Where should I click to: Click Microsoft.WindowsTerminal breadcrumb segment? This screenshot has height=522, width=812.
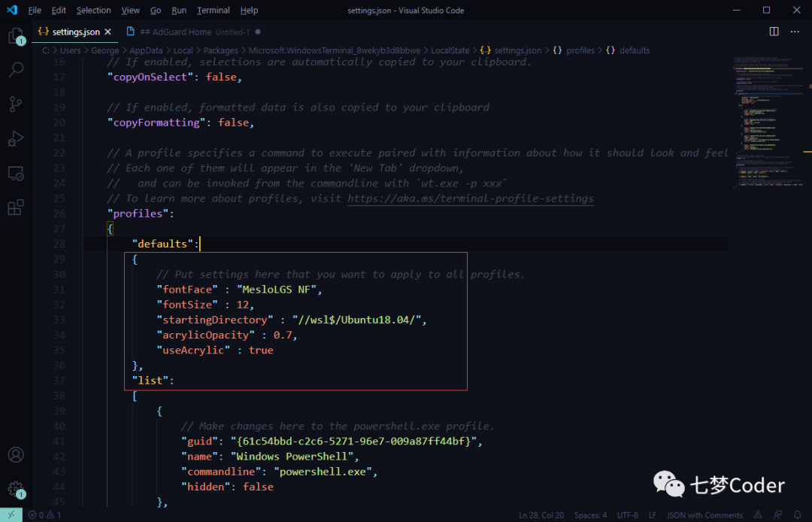pos(335,50)
